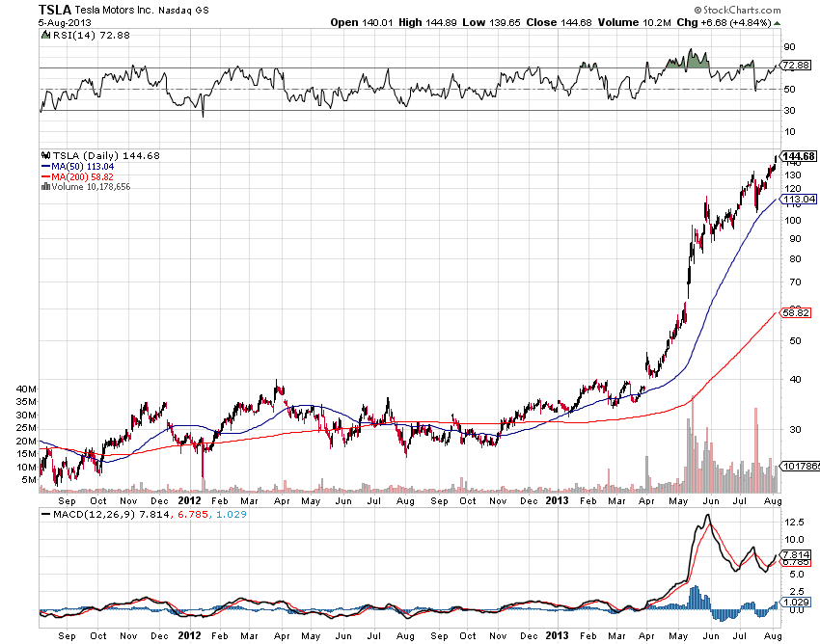Click the 2.5 level on the MACD axis
Viewport: 820px width, 644px height.
pos(797,592)
